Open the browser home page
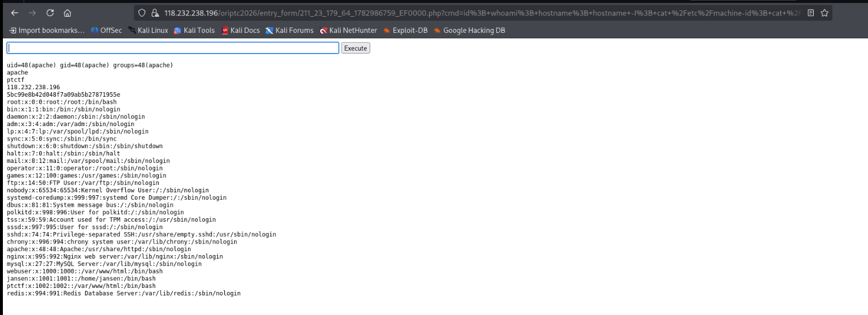This screenshot has height=315, width=868. (x=67, y=13)
